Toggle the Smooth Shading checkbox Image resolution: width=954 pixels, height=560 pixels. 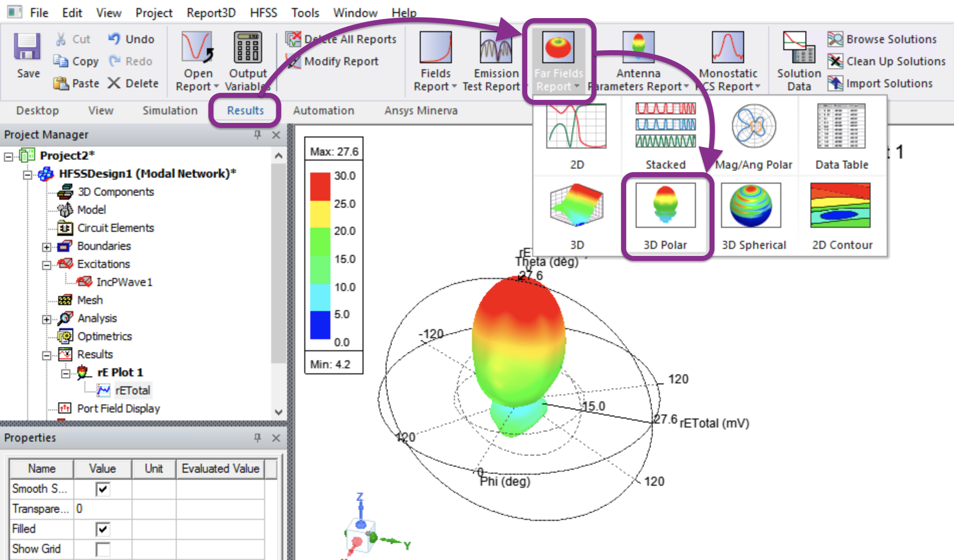click(x=102, y=489)
